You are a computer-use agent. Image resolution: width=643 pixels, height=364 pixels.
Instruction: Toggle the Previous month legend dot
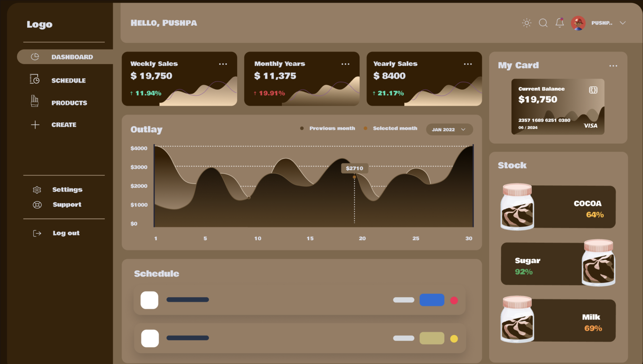302,128
